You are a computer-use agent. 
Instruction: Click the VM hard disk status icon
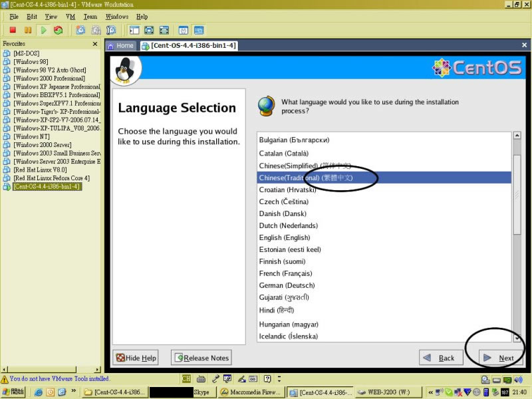click(496, 380)
